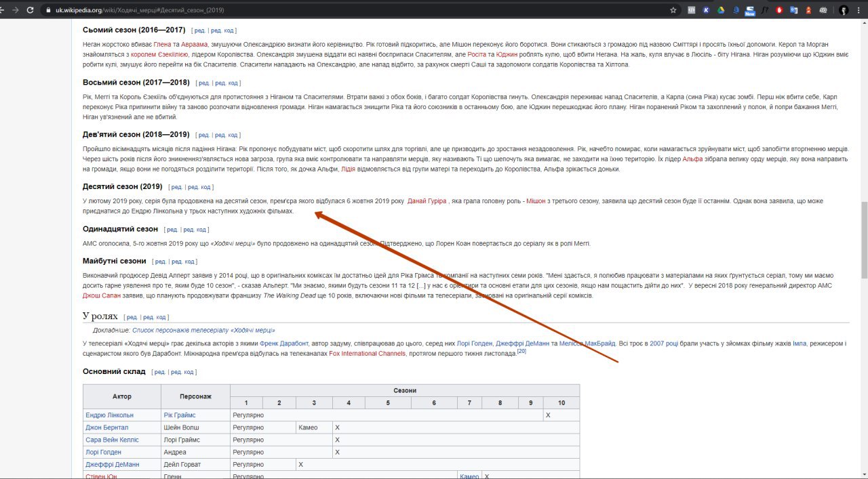
Task: Edit Восьмий сезон section via ред. link
Action: tap(203, 83)
